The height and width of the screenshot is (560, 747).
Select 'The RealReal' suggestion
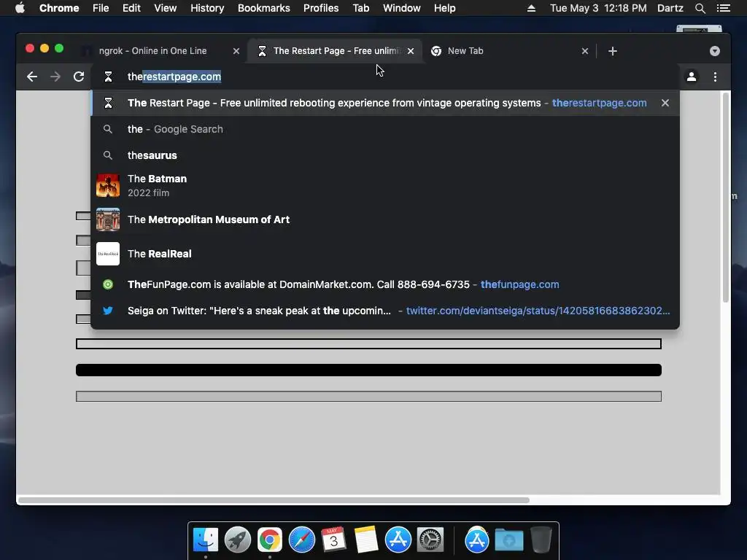[x=385, y=254]
